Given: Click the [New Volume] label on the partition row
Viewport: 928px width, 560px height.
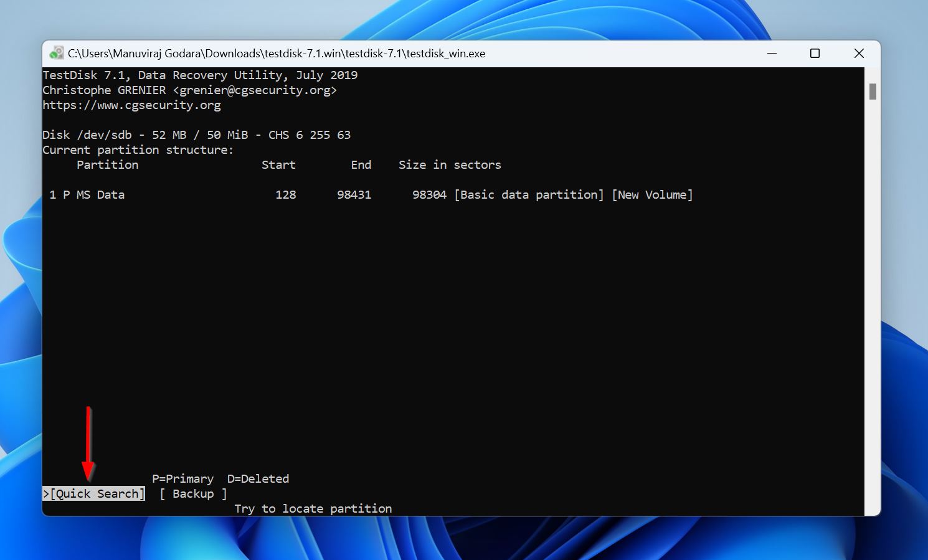Looking at the screenshot, I should 652,194.
